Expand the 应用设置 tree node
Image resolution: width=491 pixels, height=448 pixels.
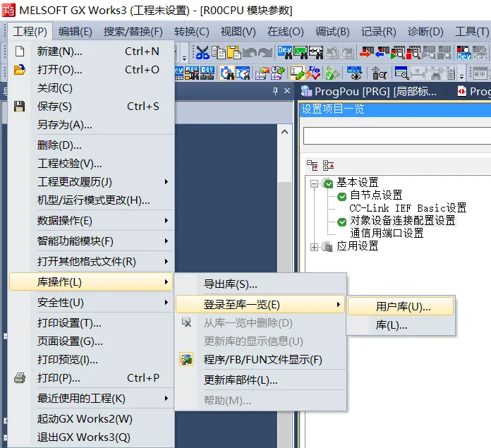pyautogui.click(x=314, y=247)
